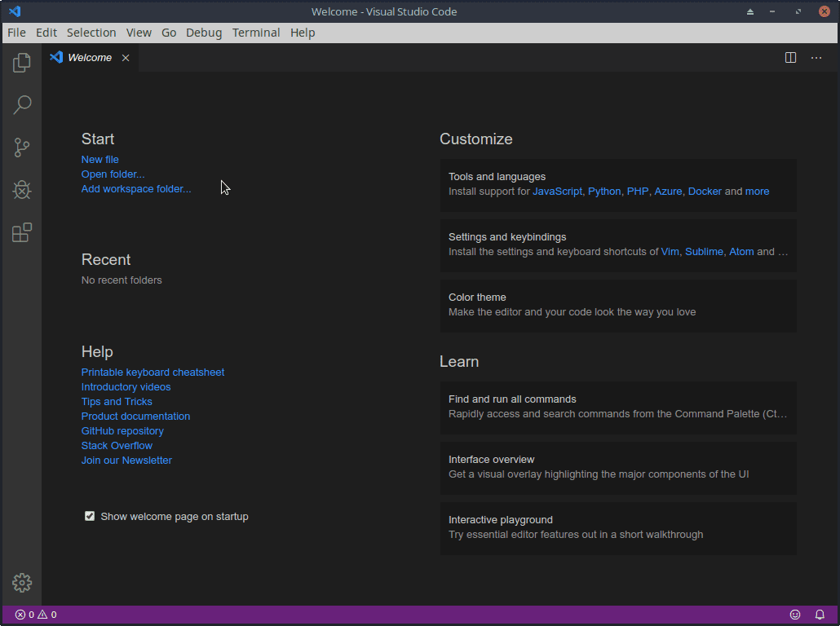Open the Selection menu

(91, 33)
